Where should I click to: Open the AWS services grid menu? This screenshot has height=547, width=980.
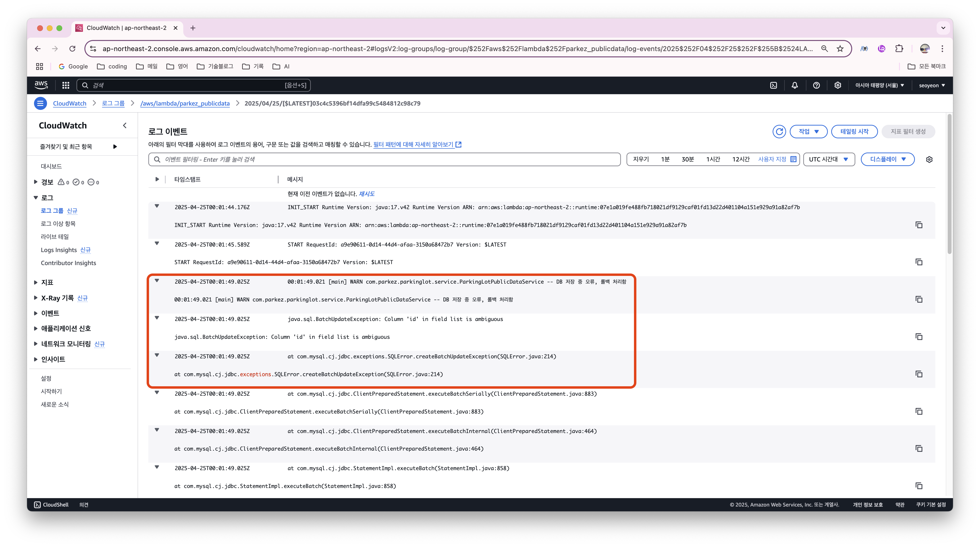coord(65,86)
